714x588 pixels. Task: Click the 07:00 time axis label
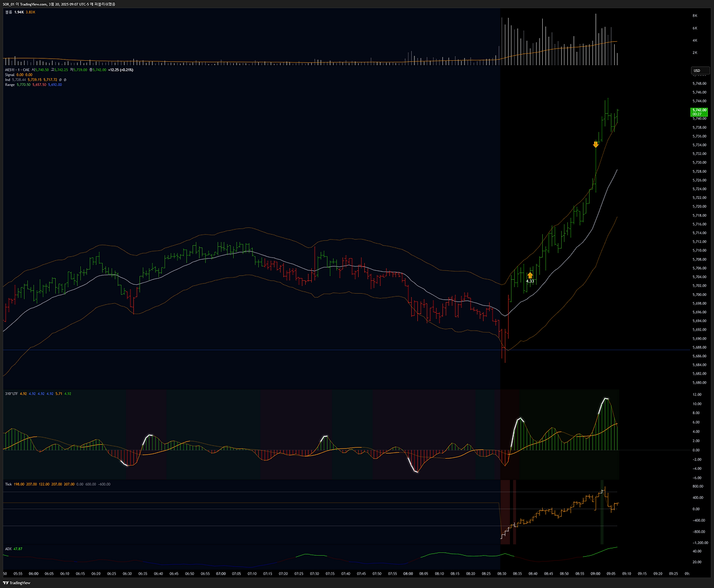221,573
